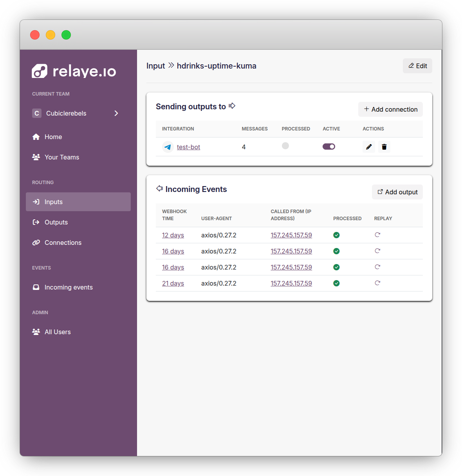Open the pencil edit icon for test-bot
462x476 pixels.
(x=368, y=147)
